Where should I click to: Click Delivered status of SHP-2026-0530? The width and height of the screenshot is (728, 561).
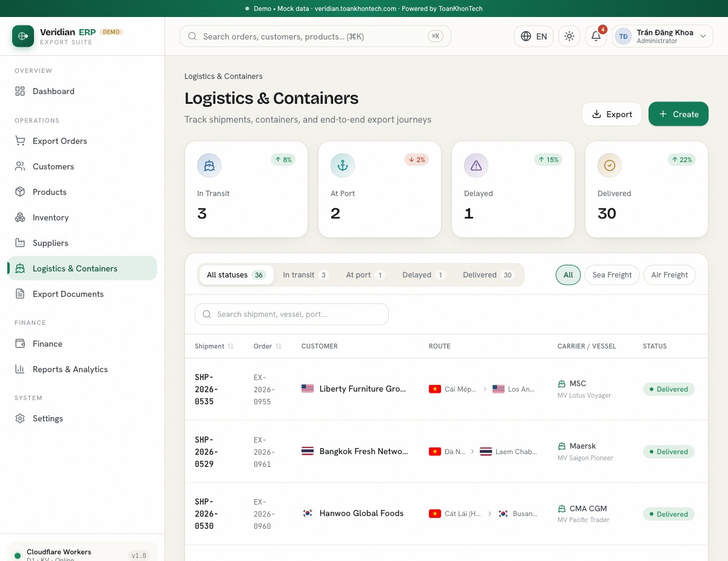click(x=669, y=514)
